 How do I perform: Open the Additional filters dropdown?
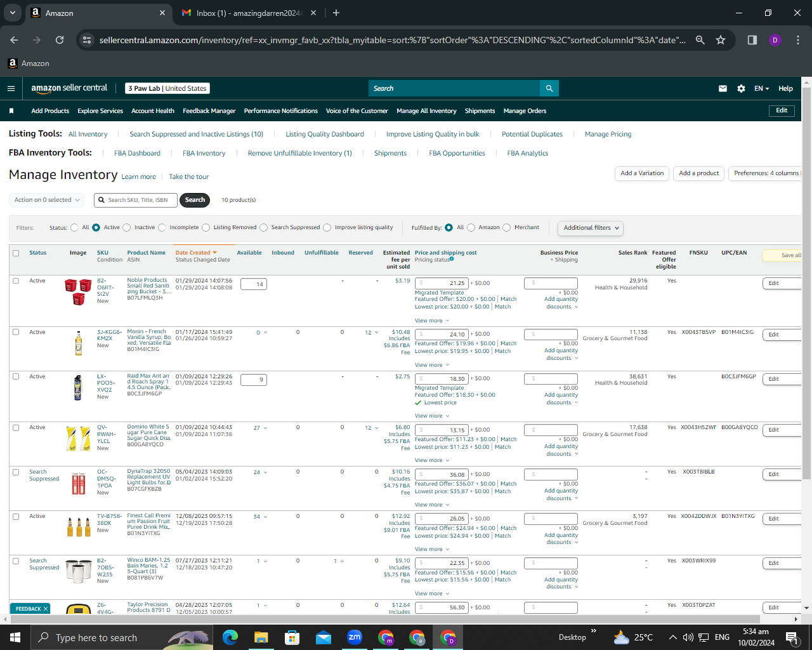591,228
